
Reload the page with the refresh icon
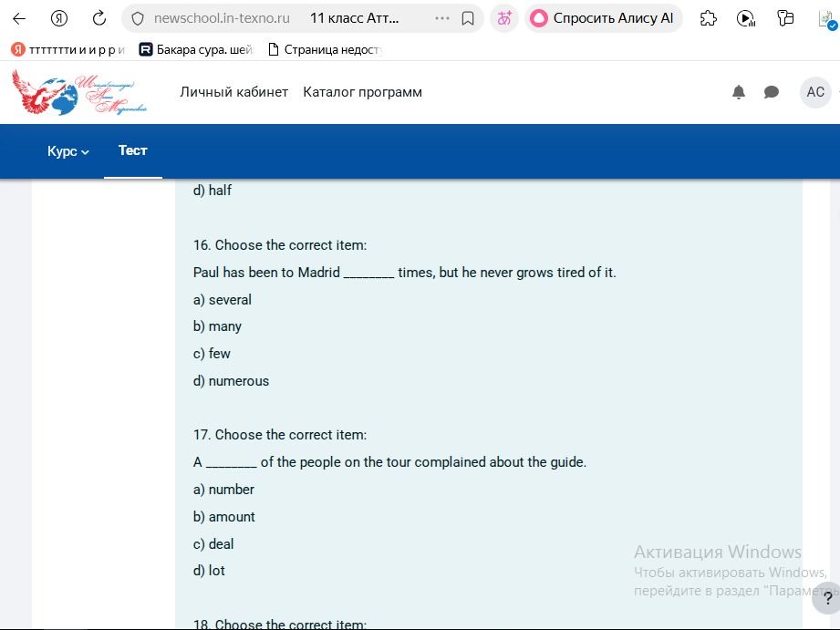tap(99, 19)
